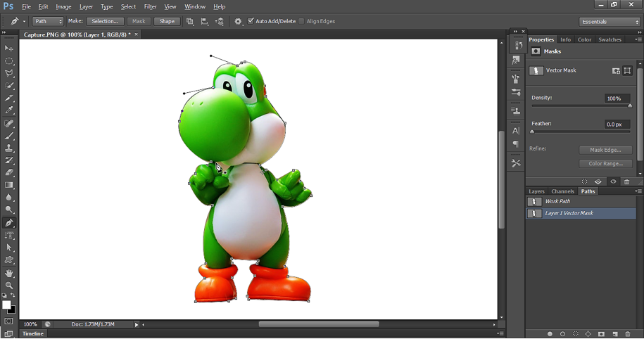Reset default foreground and background colors
The width and height of the screenshot is (644, 339).
tap(4, 295)
